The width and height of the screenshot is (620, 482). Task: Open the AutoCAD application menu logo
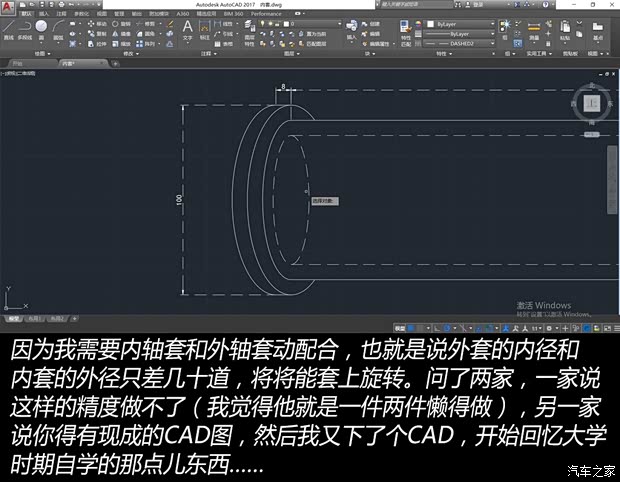[x=8, y=6]
